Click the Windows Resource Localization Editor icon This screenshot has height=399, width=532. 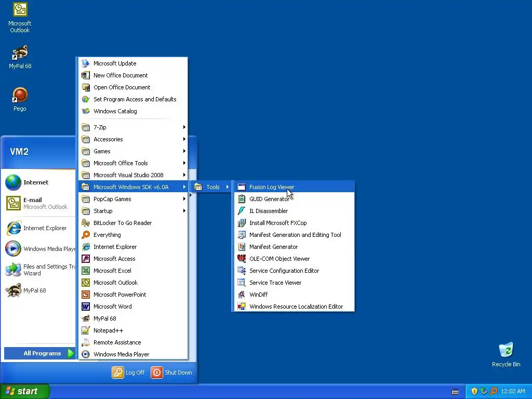(x=241, y=307)
